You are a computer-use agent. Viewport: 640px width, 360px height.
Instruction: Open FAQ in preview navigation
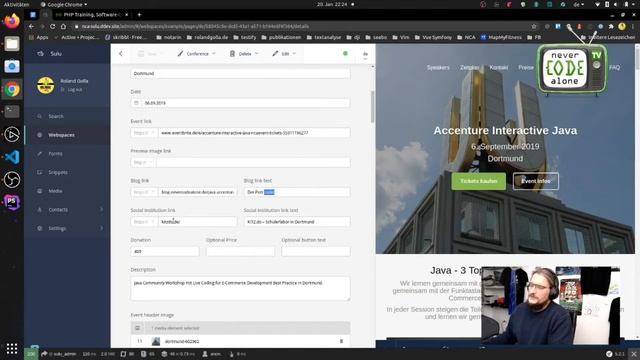tap(614, 67)
